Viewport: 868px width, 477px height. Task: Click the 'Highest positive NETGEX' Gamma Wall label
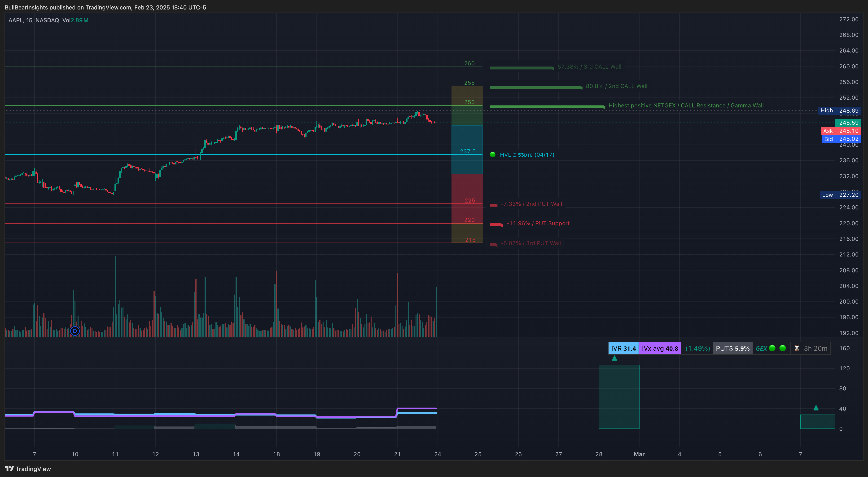coord(686,106)
